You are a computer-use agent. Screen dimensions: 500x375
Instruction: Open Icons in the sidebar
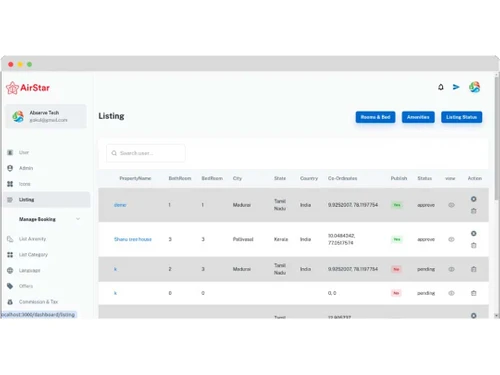[24, 184]
